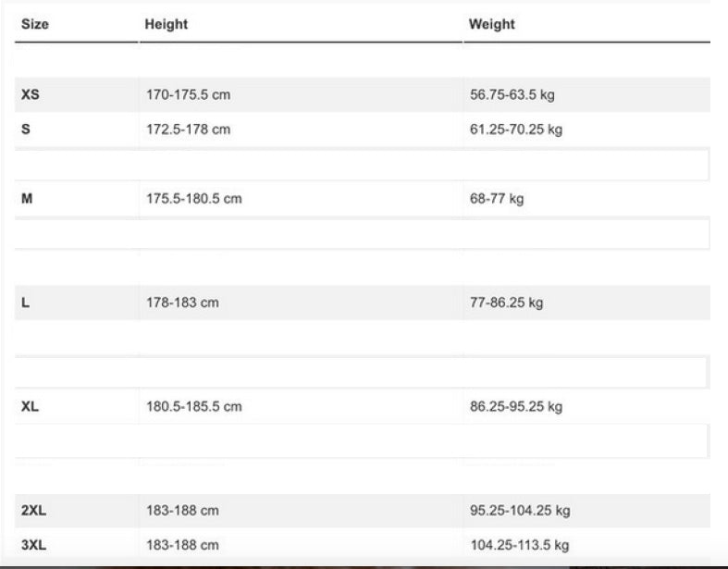
Task: Select the S size row label
Action: coord(26,130)
